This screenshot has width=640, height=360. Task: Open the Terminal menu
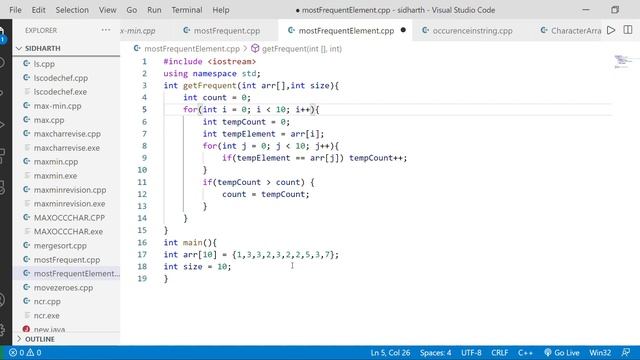[x=187, y=10]
